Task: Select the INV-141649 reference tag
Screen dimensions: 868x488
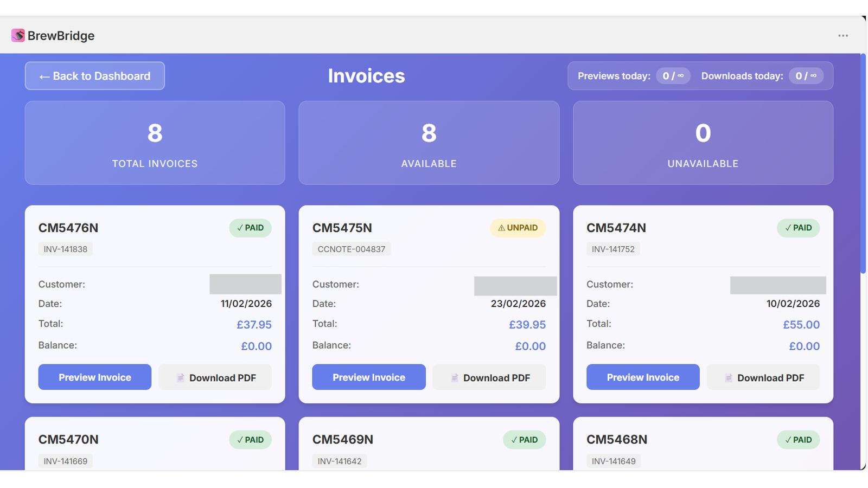Action: tap(614, 461)
